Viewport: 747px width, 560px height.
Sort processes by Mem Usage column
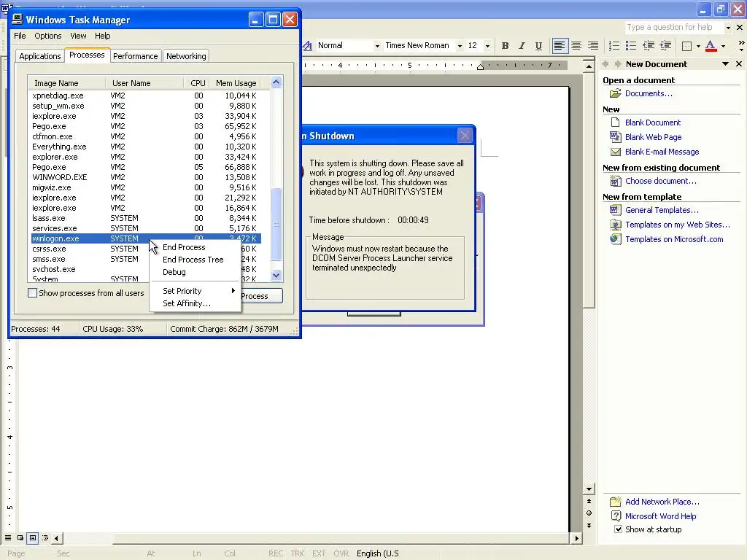(236, 83)
